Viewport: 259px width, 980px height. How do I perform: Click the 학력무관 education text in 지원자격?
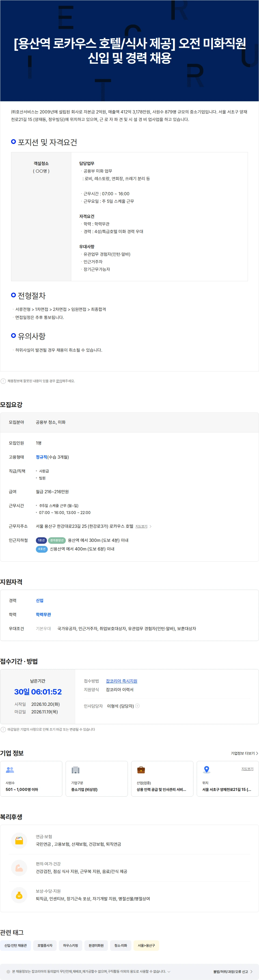(x=43, y=615)
